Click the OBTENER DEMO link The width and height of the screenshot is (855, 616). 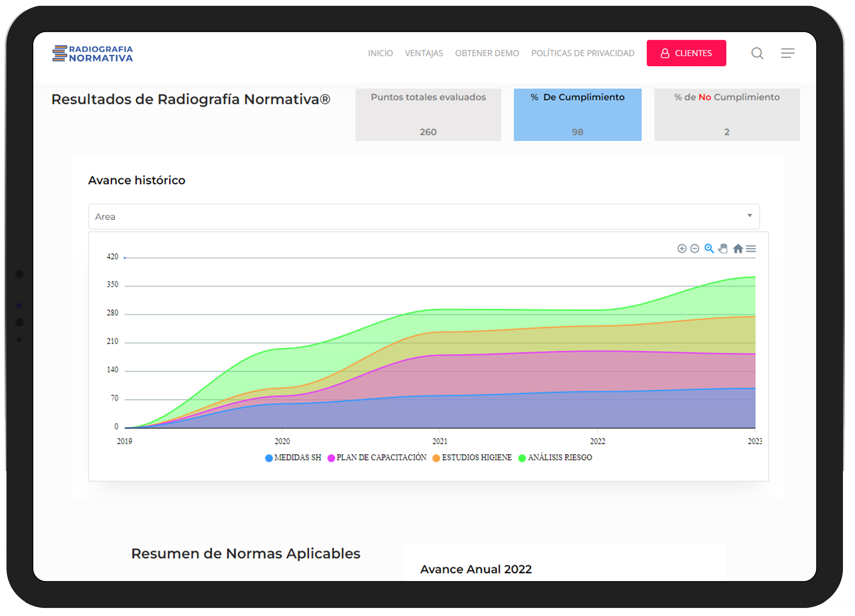(487, 54)
